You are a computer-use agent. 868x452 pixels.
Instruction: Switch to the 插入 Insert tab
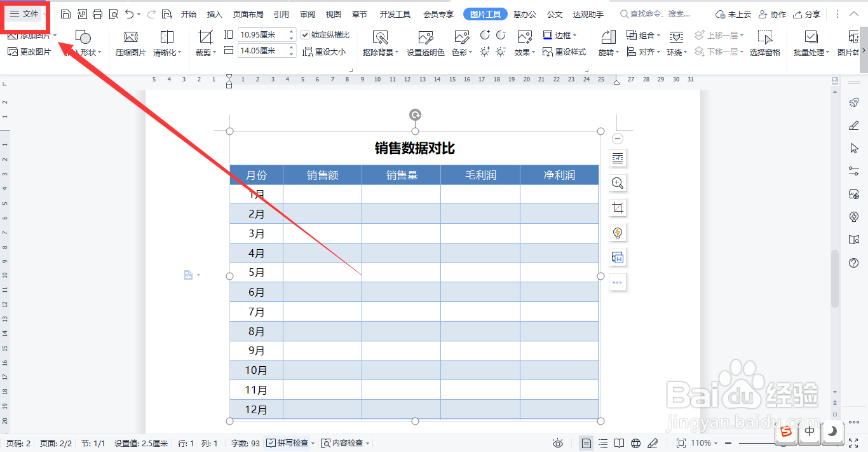click(215, 14)
